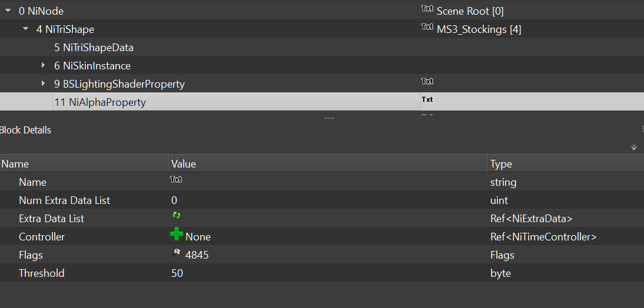
Task: Select the 5 NiTriShapeData block
Action: click(94, 48)
